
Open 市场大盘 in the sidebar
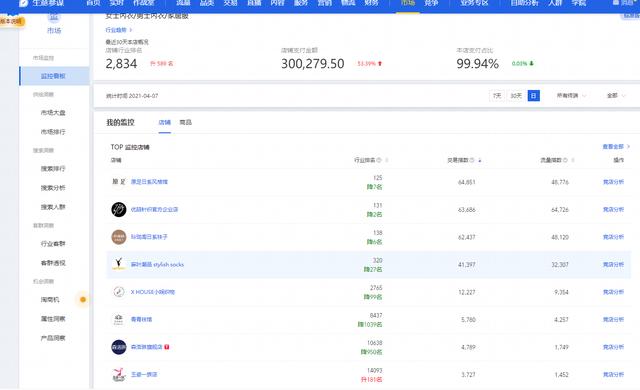pos(53,113)
